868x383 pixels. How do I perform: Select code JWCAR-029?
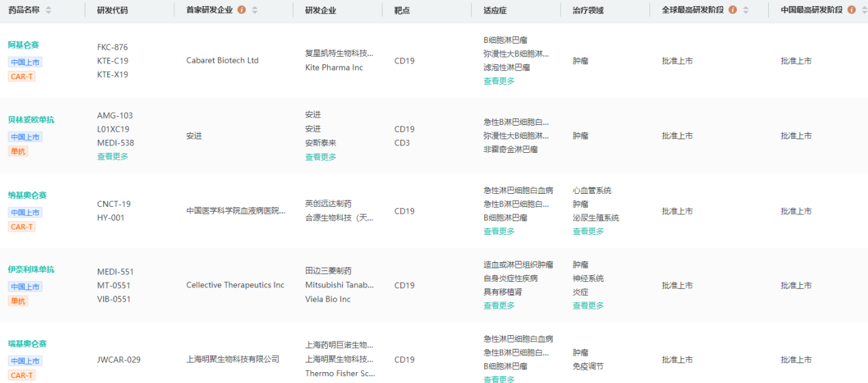[x=119, y=360]
